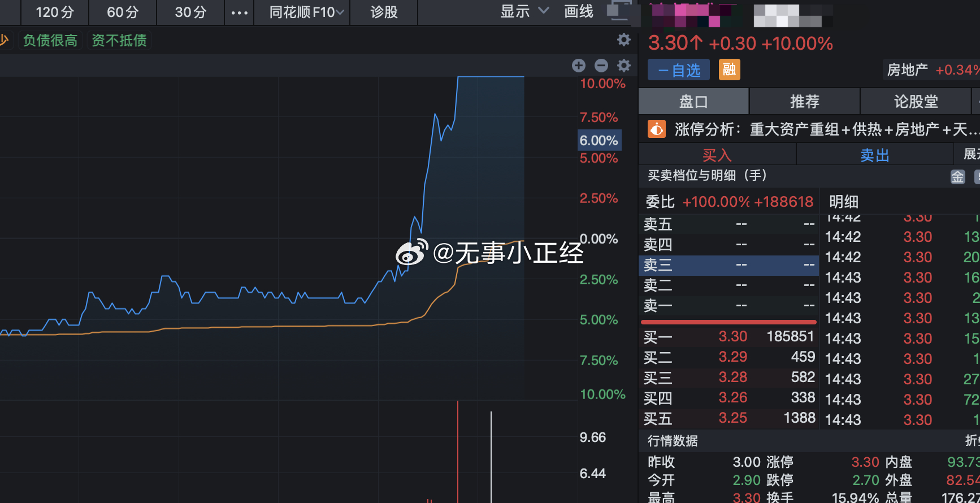Switch chart to 60分 period
The image size is (980, 503).
coord(123,12)
